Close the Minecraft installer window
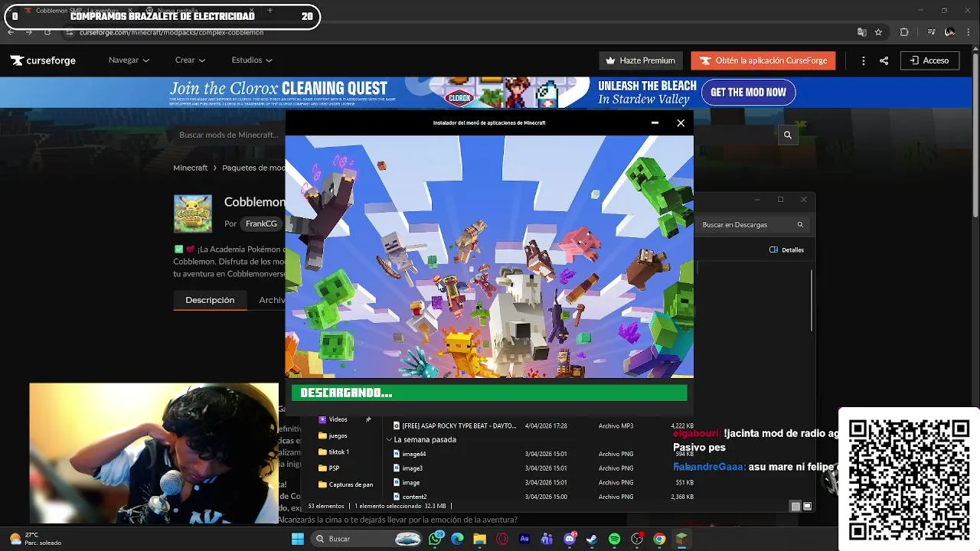 pyautogui.click(x=681, y=122)
